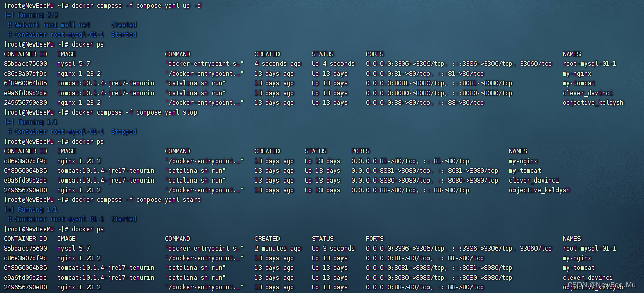Click "docker ps" command after the stop output

[x=88, y=142]
